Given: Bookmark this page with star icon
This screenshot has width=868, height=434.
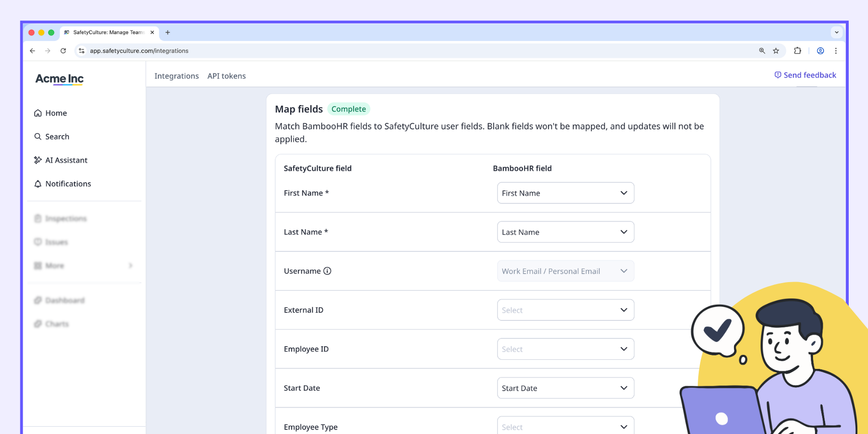Looking at the screenshot, I should point(776,51).
